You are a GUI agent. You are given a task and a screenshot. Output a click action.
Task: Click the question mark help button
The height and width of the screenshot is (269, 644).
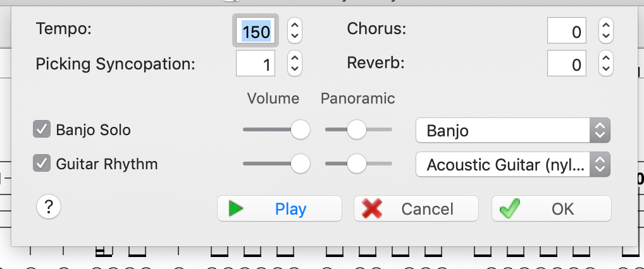[49, 207]
